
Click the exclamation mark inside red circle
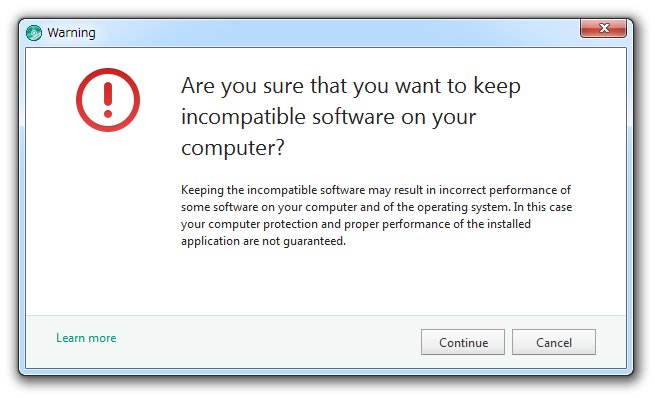point(108,100)
